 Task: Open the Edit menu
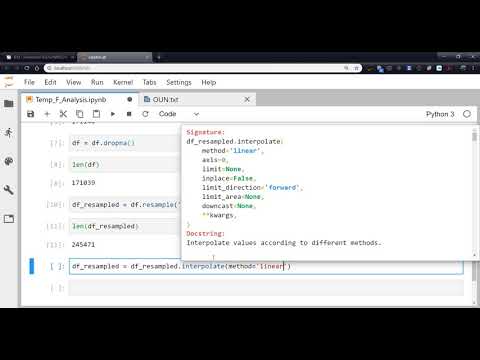[x=50, y=82]
